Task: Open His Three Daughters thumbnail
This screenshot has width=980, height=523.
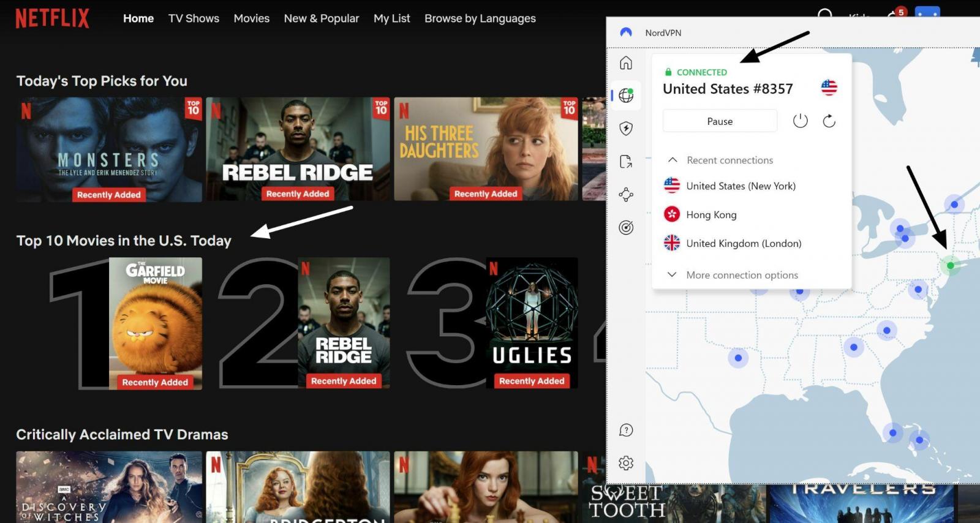Action: coord(486,149)
